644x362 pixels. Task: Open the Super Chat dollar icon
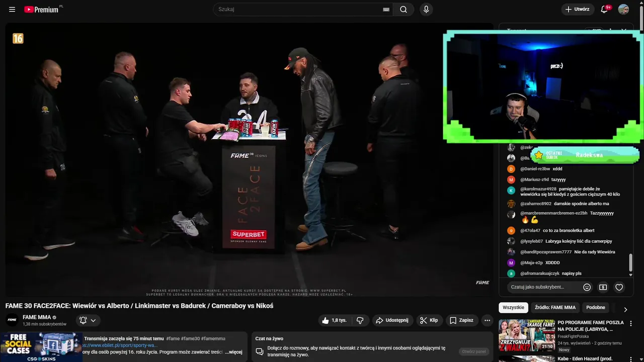603,287
